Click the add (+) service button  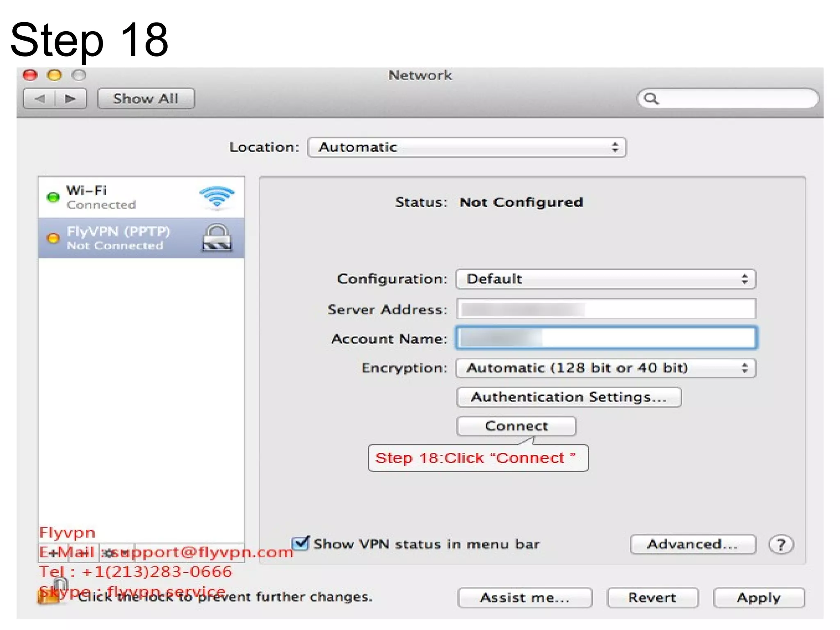[x=53, y=553]
